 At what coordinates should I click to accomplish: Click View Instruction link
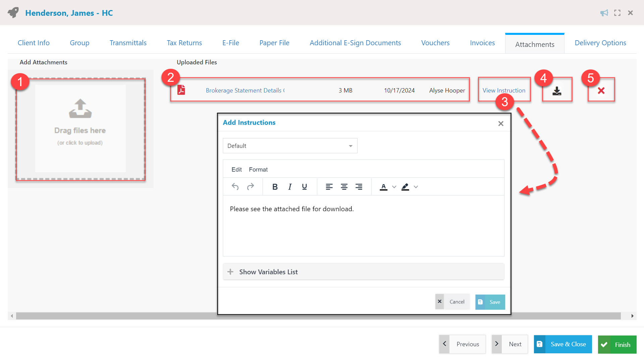coord(503,90)
